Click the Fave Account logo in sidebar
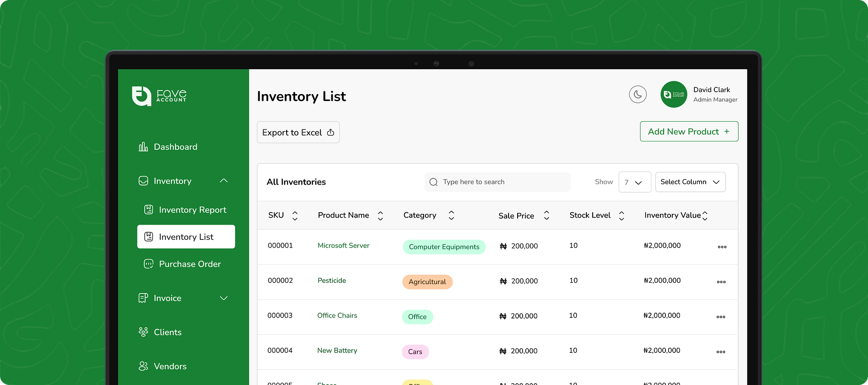Viewport: 868px width, 385px height. pyautogui.click(x=159, y=96)
